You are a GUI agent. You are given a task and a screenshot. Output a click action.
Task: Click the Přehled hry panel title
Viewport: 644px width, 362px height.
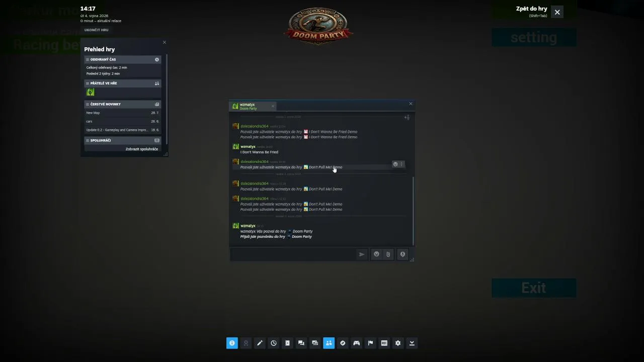tap(100, 49)
